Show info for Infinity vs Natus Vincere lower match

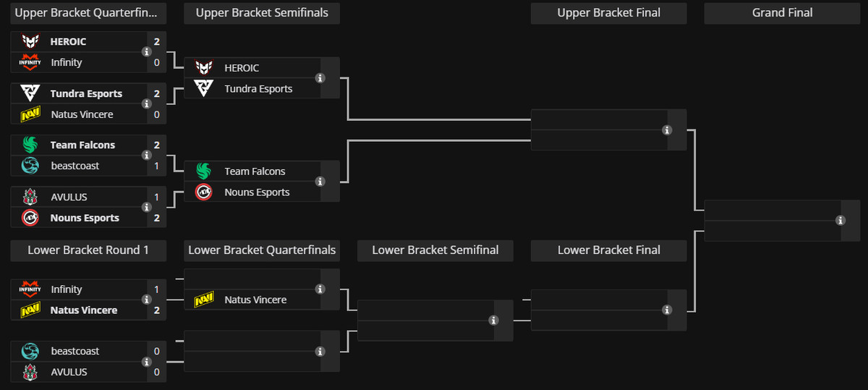(x=147, y=300)
